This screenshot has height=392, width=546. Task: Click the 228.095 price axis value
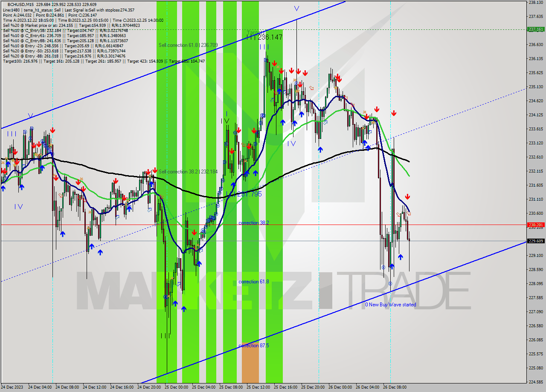pos(536,283)
